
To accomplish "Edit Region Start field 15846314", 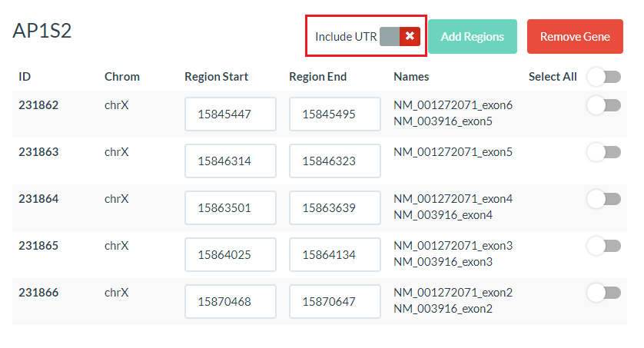I will [231, 161].
